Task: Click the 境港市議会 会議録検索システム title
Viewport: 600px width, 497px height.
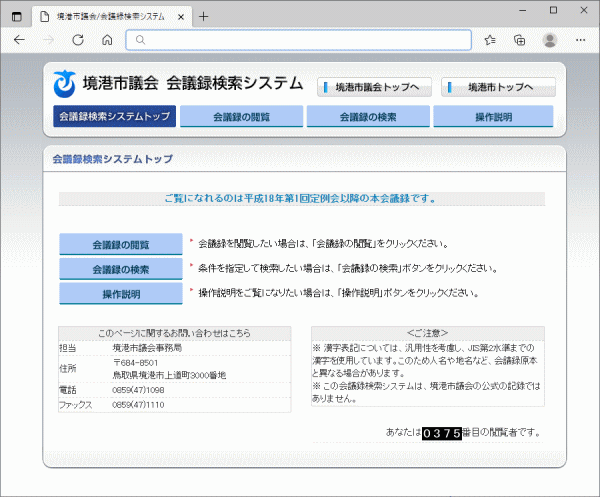Action: pos(193,83)
